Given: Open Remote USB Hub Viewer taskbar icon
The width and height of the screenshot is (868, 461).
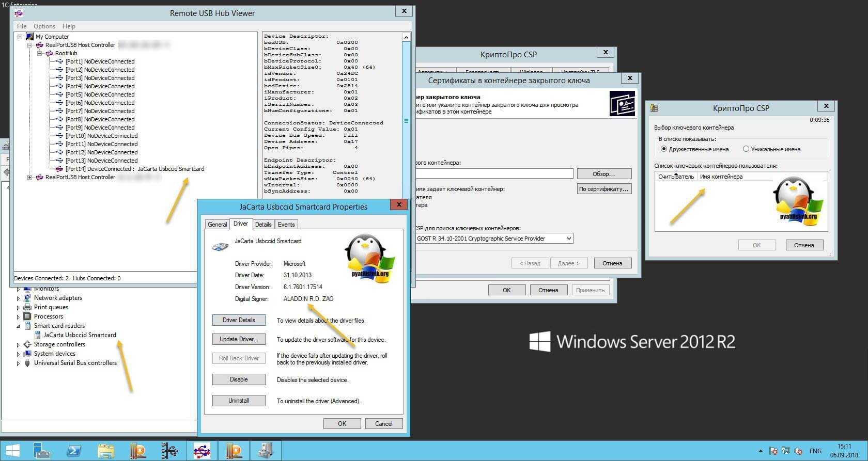Looking at the screenshot, I should tap(202, 451).
